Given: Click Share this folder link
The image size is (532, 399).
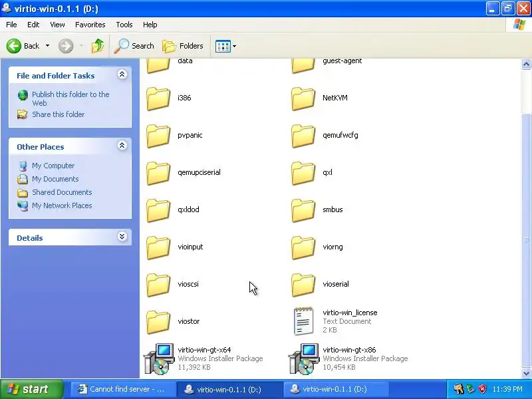Looking at the screenshot, I should 59,114.
